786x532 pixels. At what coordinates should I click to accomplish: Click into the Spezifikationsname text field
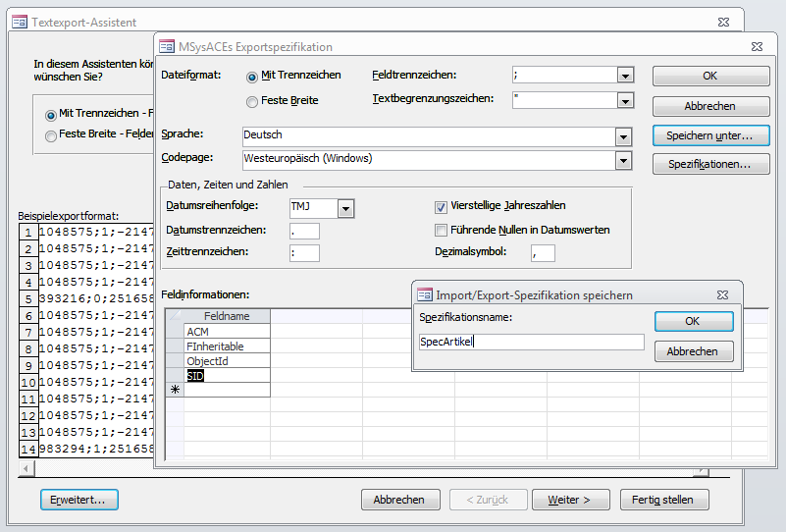coord(531,343)
